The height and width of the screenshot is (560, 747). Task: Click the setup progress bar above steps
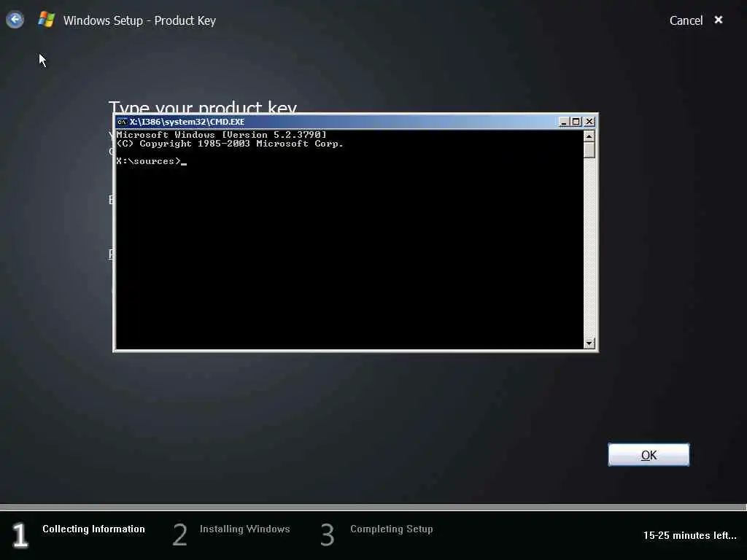(373, 507)
